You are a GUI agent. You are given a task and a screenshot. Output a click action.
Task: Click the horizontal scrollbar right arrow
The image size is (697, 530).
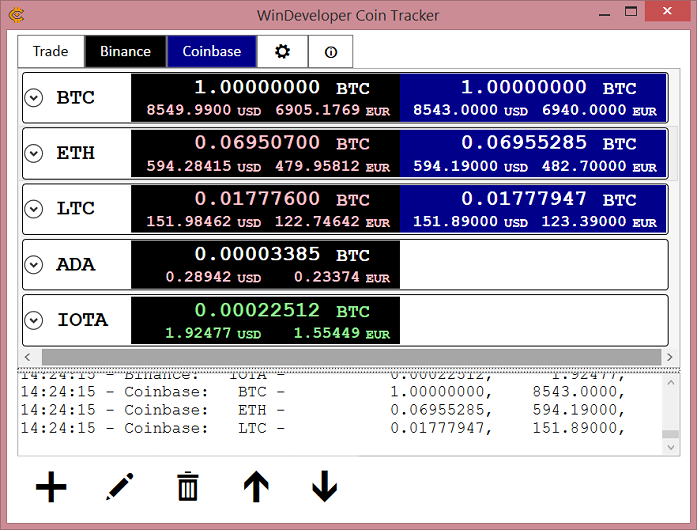(x=670, y=357)
